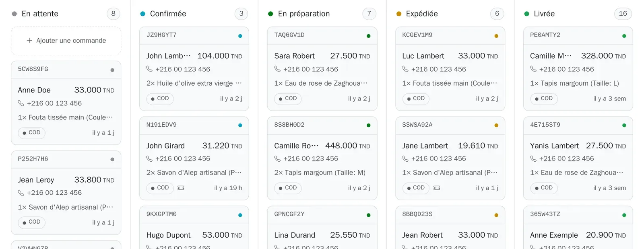The height and width of the screenshot is (249, 644).
Task: Click count badge 3 in Confirmée
Action: (242, 14)
